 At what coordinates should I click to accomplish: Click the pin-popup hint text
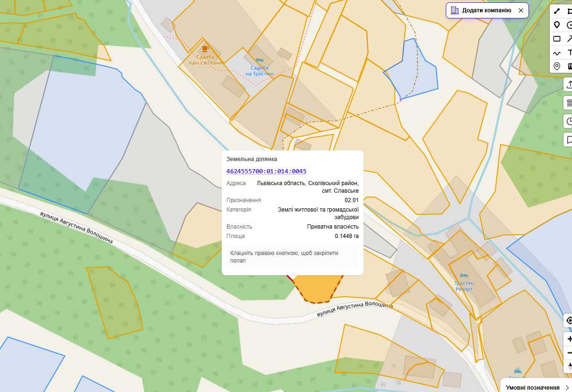pos(284,257)
